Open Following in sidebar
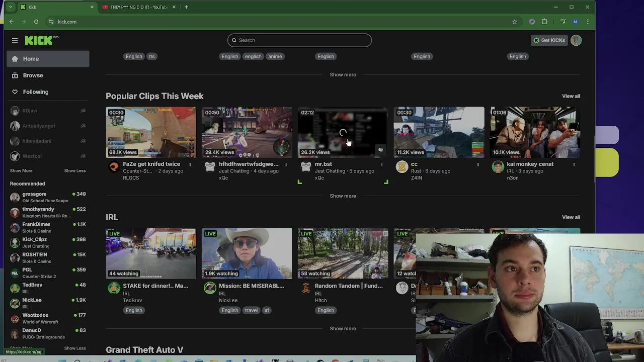The width and height of the screenshot is (644, 362). (x=48, y=92)
